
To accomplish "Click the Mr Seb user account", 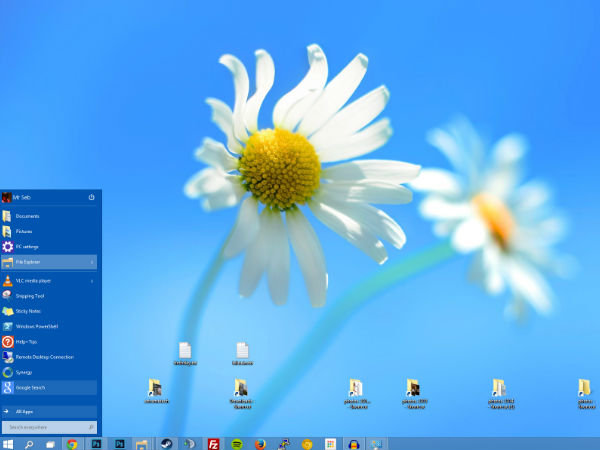I will coord(20,197).
